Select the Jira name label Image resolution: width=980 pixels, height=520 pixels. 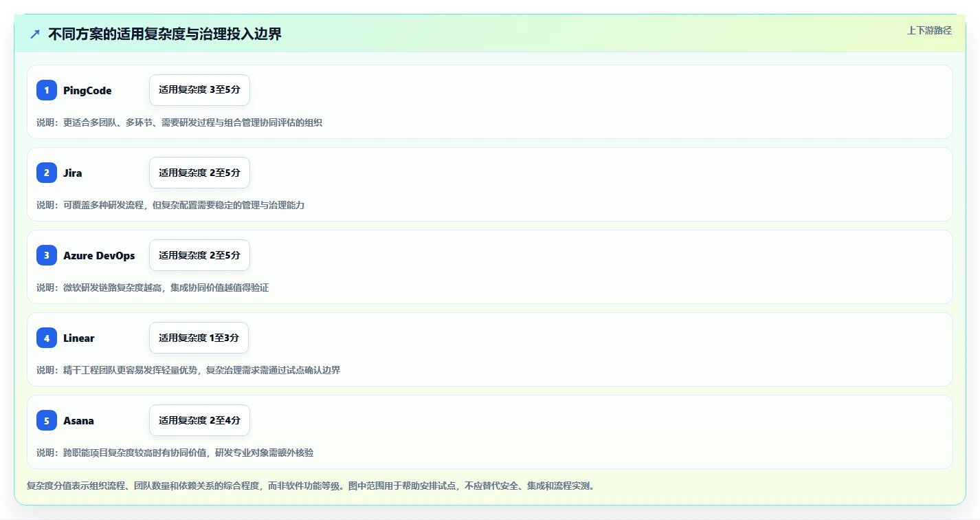point(72,173)
